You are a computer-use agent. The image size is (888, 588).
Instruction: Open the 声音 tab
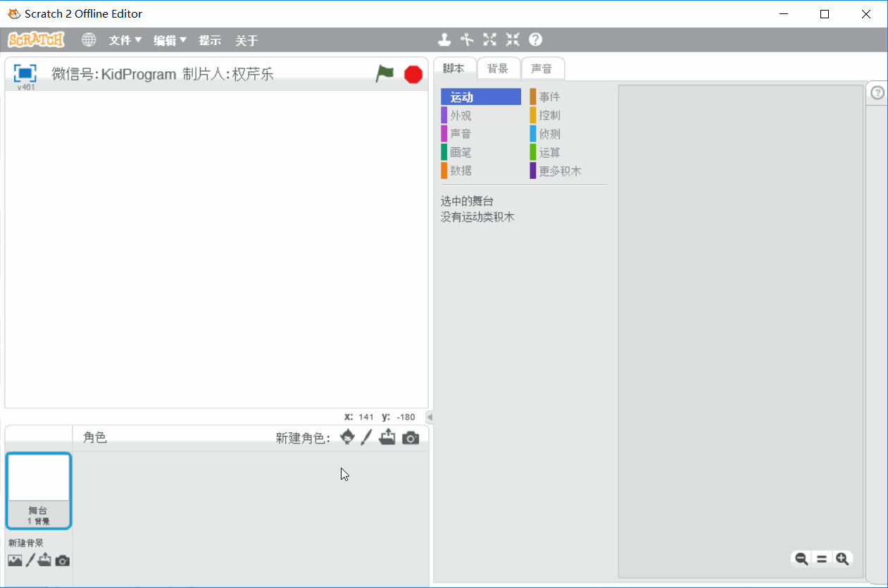click(542, 68)
